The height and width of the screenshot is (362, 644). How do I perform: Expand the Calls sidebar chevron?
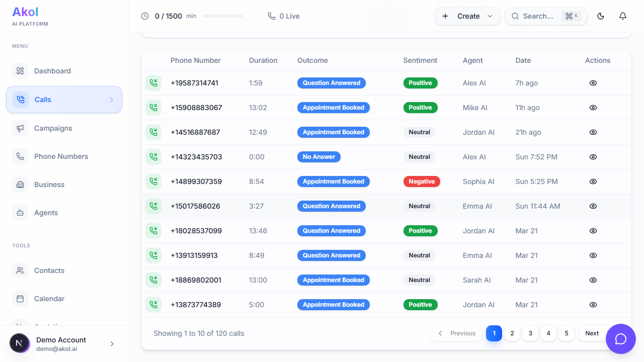pyautogui.click(x=112, y=100)
